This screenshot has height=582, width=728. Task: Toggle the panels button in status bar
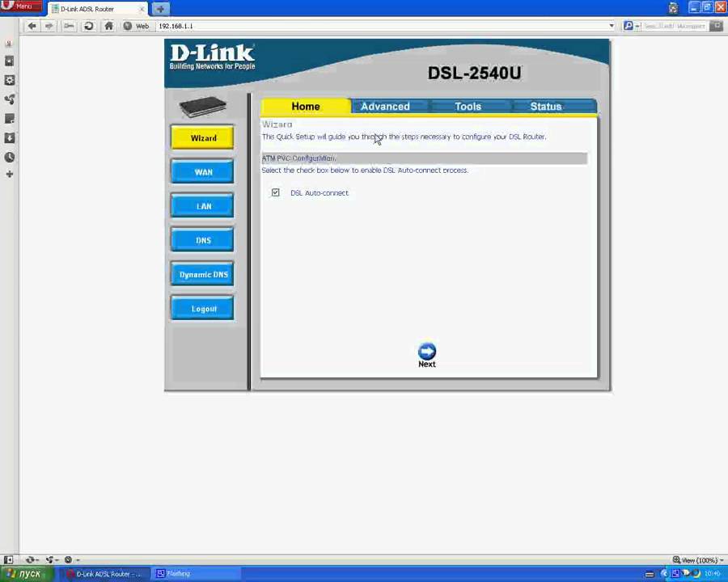coord(8,559)
